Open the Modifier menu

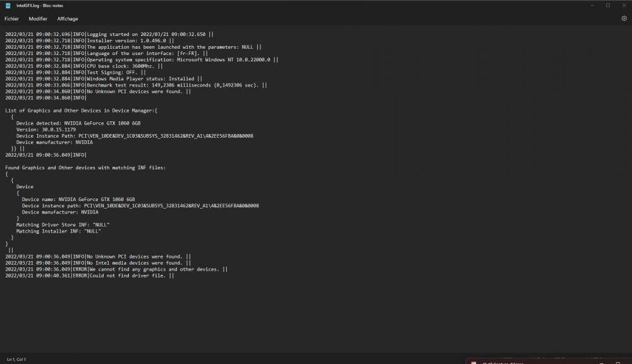coord(38,19)
